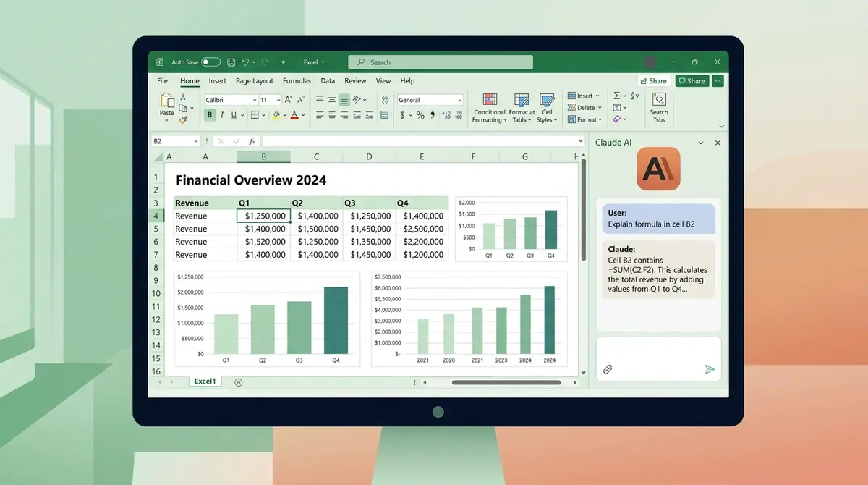Toggle Top Align in alignment group
This screenshot has height=485, width=868.
click(320, 99)
